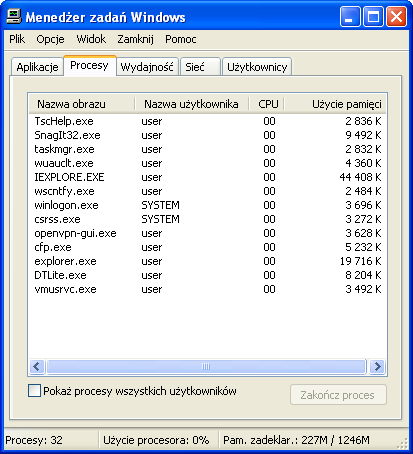413x454 pixels.
Task: Click the Task Manager title bar icon
Action: tap(14, 17)
